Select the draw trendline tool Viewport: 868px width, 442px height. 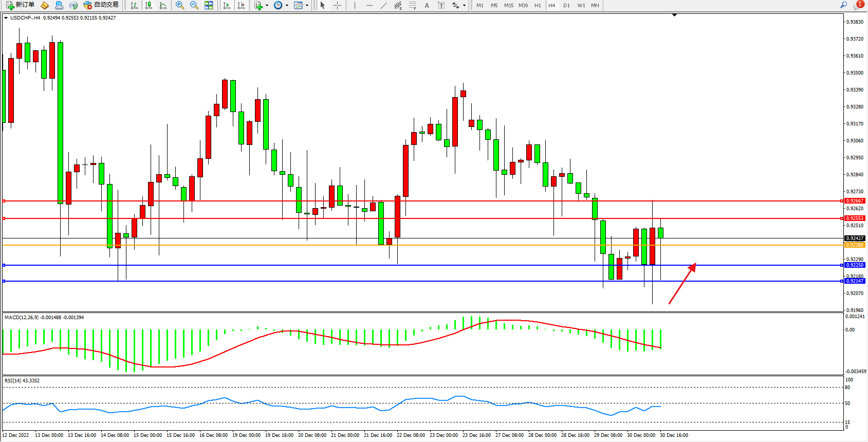(384, 5)
